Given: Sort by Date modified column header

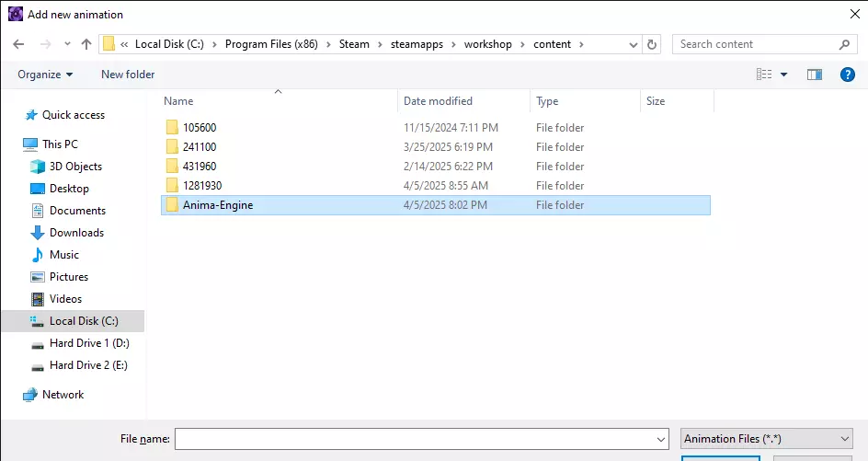Looking at the screenshot, I should 438,101.
